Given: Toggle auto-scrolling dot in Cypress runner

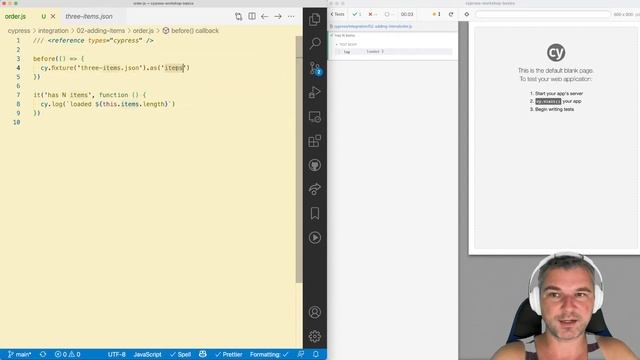Looking at the screenshot, I should click(x=436, y=14).
